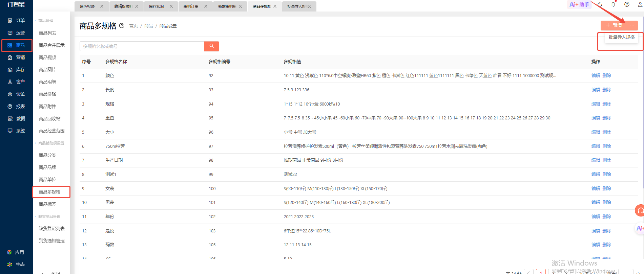The height and width of the screenshot is (274, 644).
Task: Go to 商品列表 in the submenu
Action: click(47, 33)
